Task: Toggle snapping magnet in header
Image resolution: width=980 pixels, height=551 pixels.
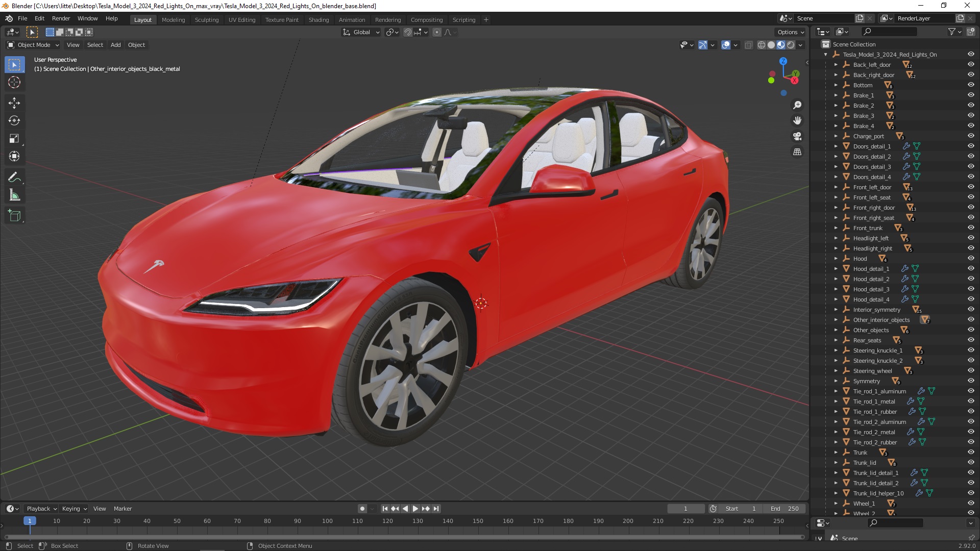Action: point(408,32)
